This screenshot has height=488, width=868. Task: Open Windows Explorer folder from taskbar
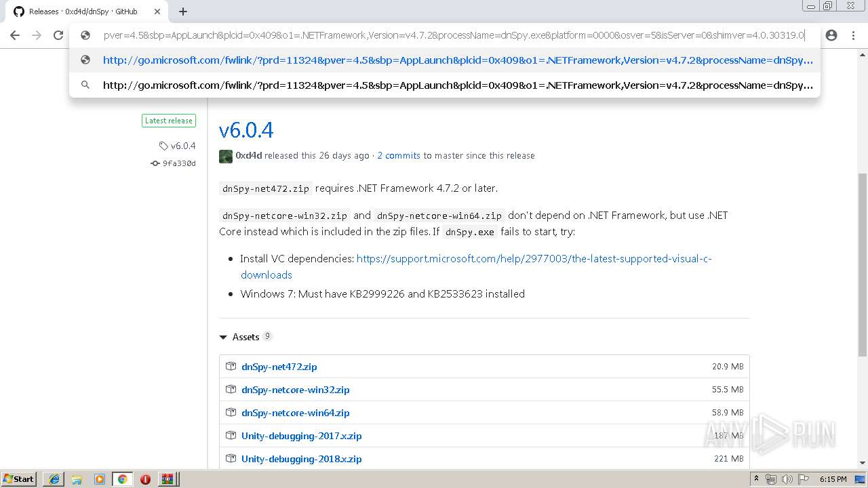click(77, 479)
